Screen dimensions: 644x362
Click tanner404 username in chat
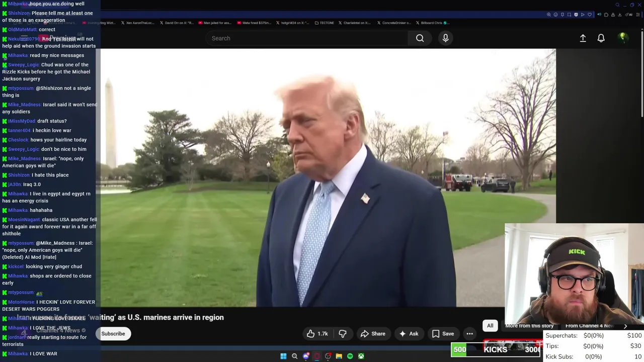(19, 131)
